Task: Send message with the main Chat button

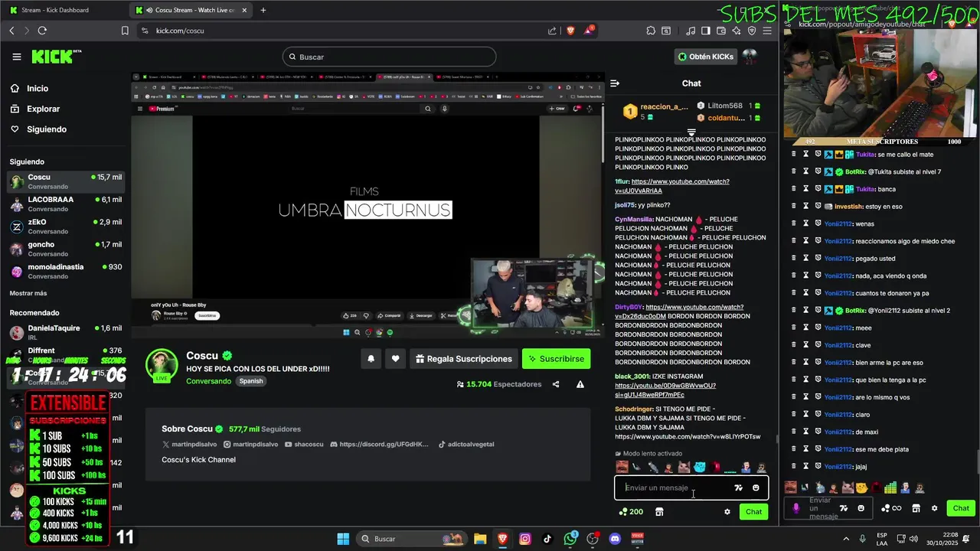Action: [754, 512]
